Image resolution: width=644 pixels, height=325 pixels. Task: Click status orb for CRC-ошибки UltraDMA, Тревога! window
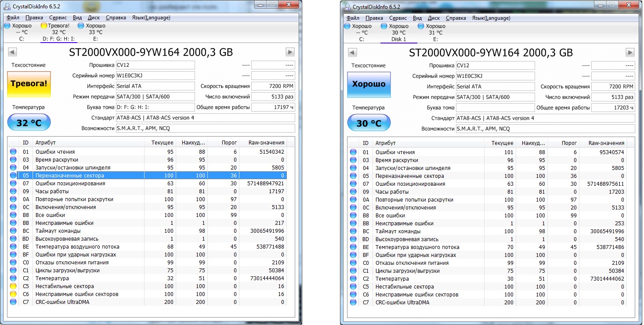[x=13, y=302]
